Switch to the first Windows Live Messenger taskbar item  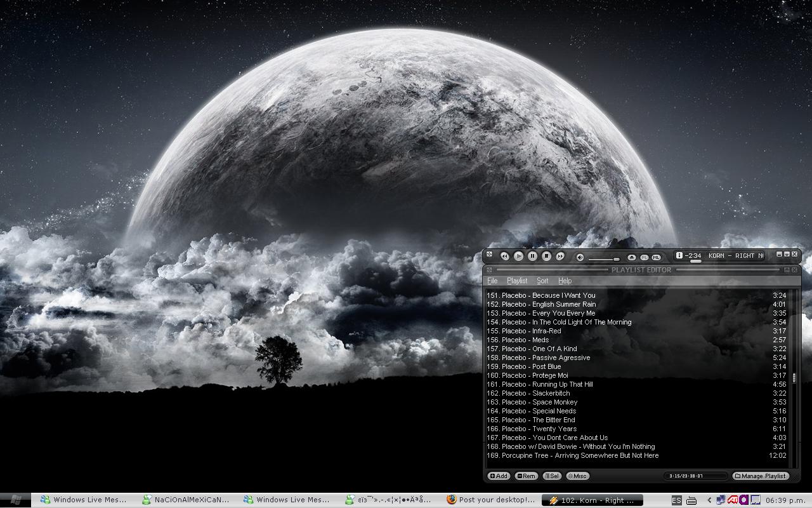84,500
